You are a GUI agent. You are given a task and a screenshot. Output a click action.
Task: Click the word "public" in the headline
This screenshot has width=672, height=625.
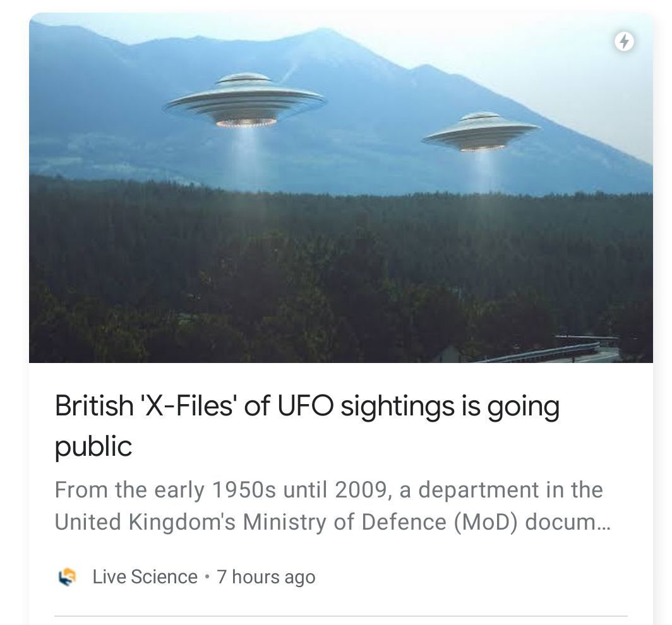[x=93, y=446]
